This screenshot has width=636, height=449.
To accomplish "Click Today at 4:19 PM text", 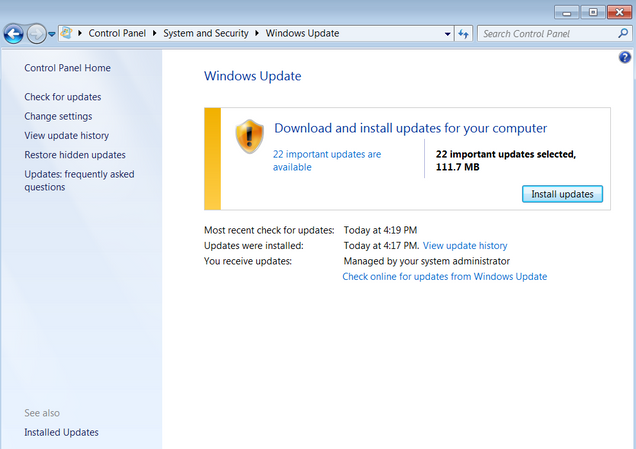I will coord(380,230).
